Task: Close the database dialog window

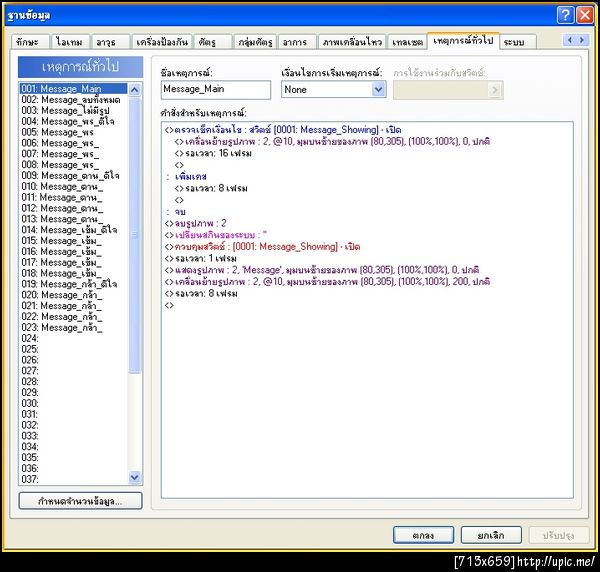Action: (x=585, y=15)
